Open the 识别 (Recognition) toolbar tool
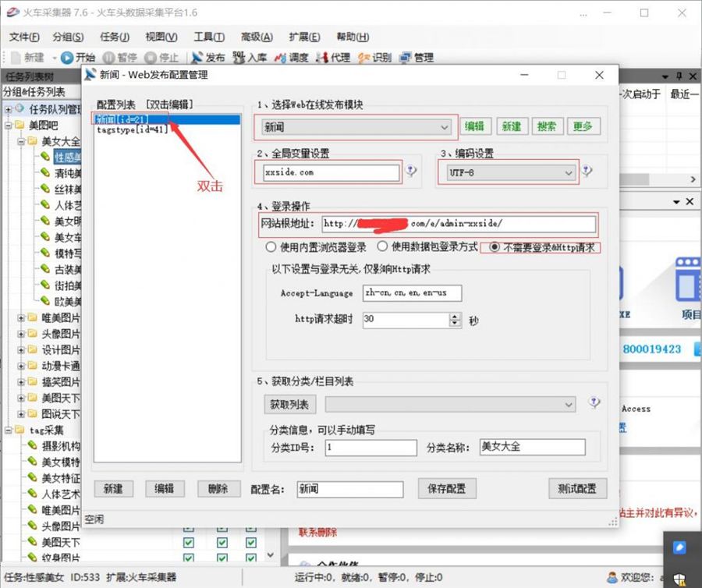The height and width of the screenshot is (588, 702). [x=365, y=58]
